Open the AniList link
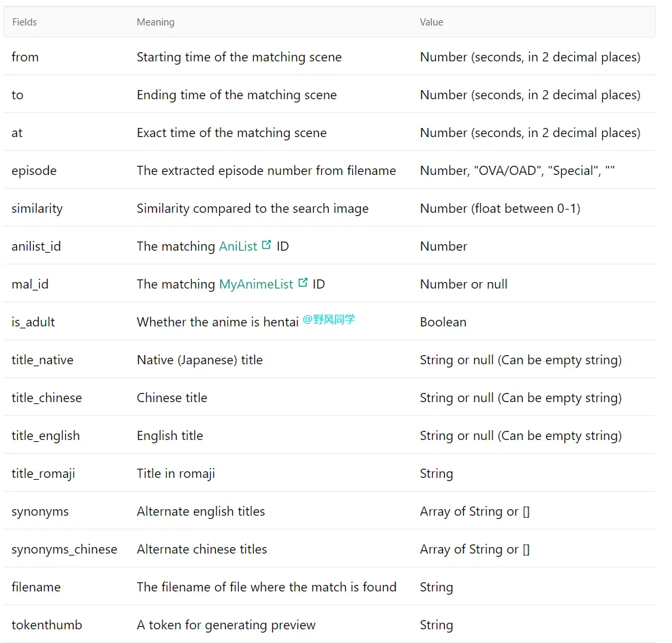672x643 pixels. (x=238, y=246)
